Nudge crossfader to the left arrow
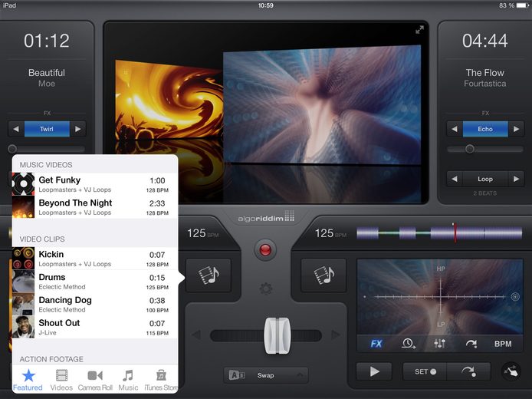The width and height of the screenshot is (532, 399). [196, 335]
